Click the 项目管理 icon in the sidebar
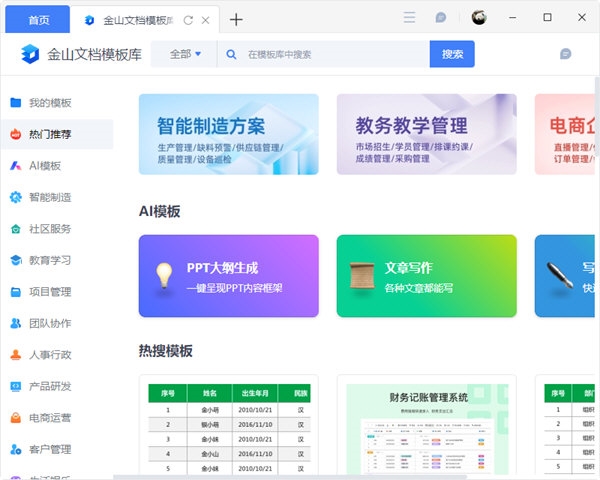The width and height of the screenshot is (600, 480). point(16,292)
